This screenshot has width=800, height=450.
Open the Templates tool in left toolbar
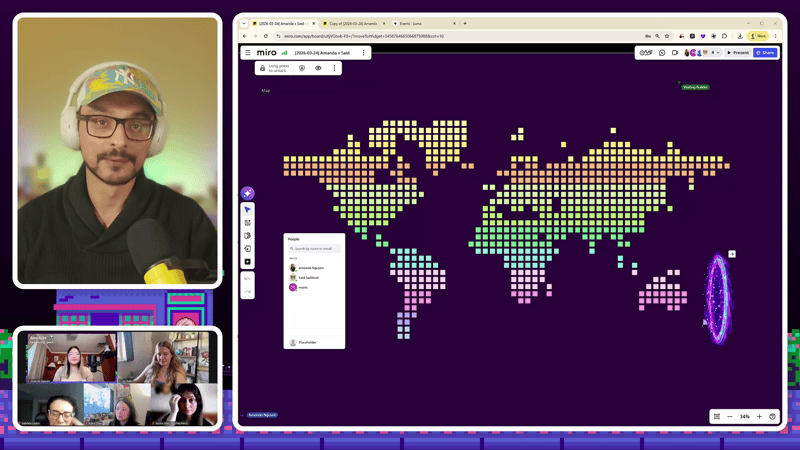[247, 223]
